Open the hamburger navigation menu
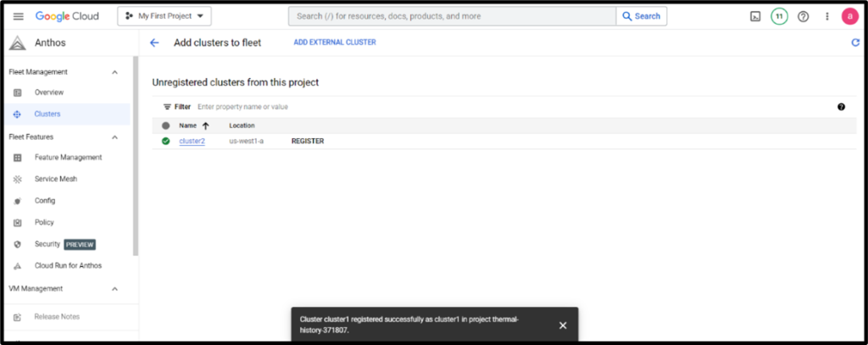Screen dimensions: 868x345 point(18,16)
